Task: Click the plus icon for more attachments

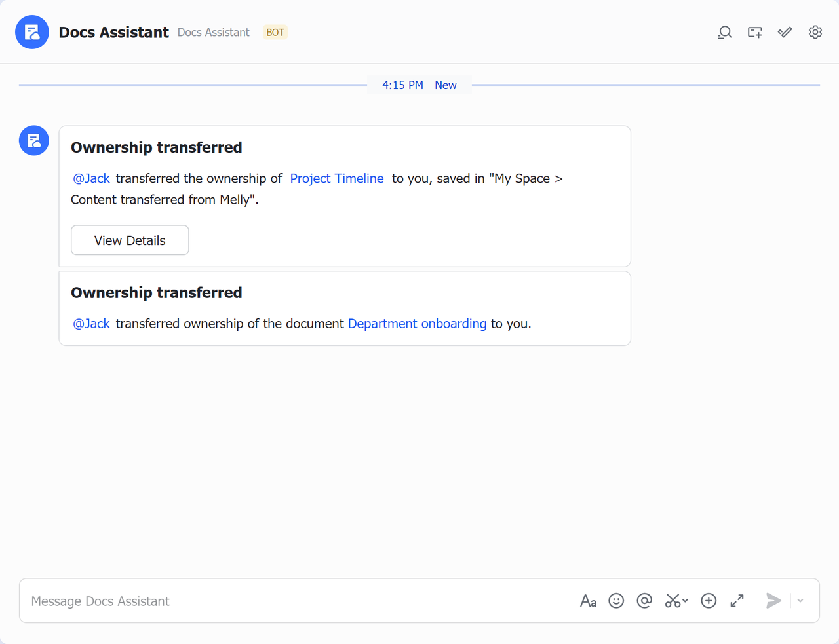Action: coord(709,601)
